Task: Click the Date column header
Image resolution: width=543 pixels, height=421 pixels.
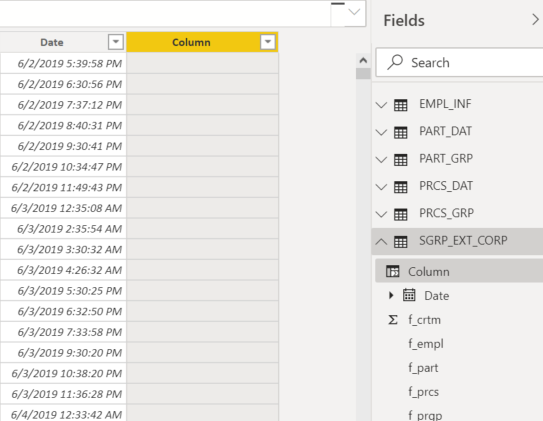Action: point(52,42)
